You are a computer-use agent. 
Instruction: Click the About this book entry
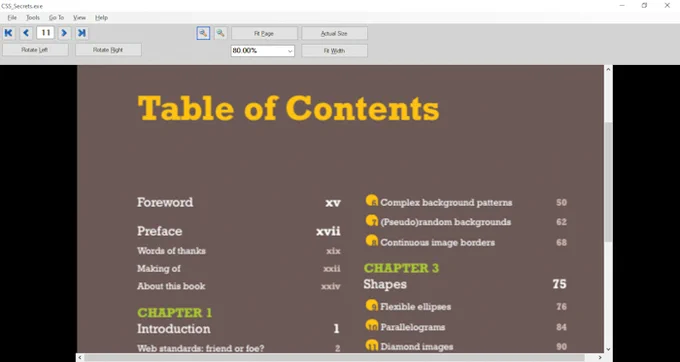tap(171, 286)
